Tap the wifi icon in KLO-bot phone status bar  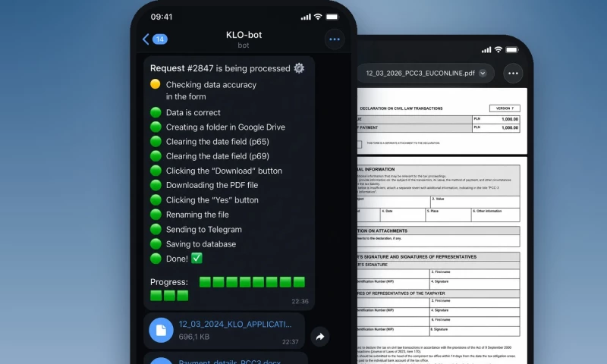pos(318,17)
